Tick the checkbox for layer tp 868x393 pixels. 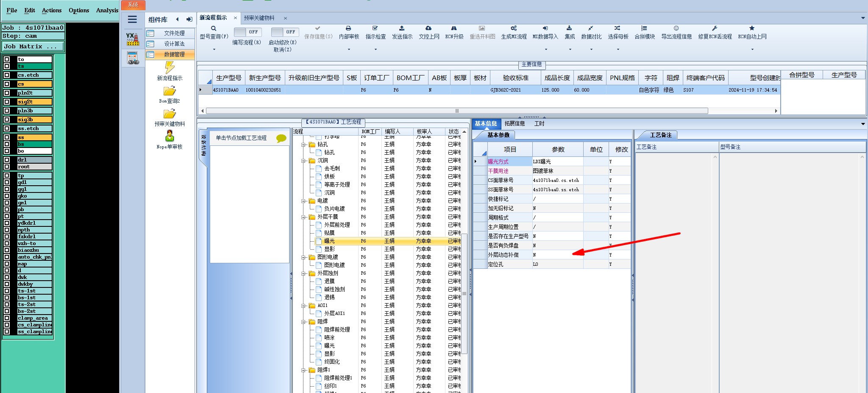7,176
